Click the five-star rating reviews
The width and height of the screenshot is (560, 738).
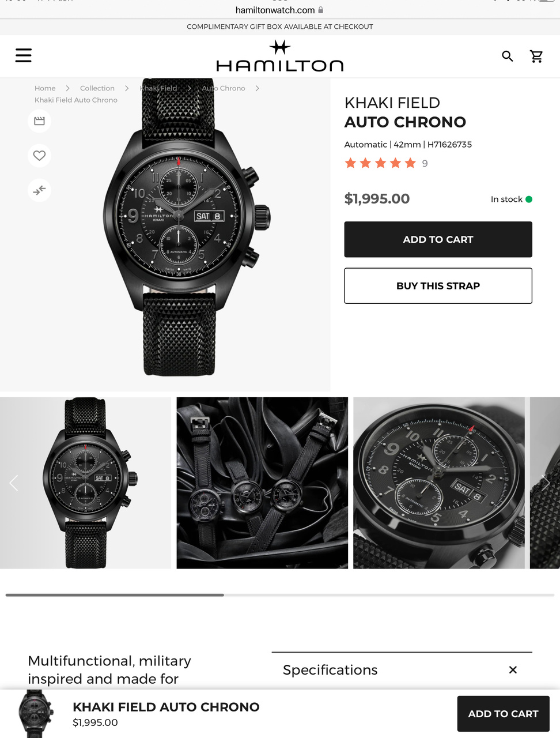(x=386, y=163)
